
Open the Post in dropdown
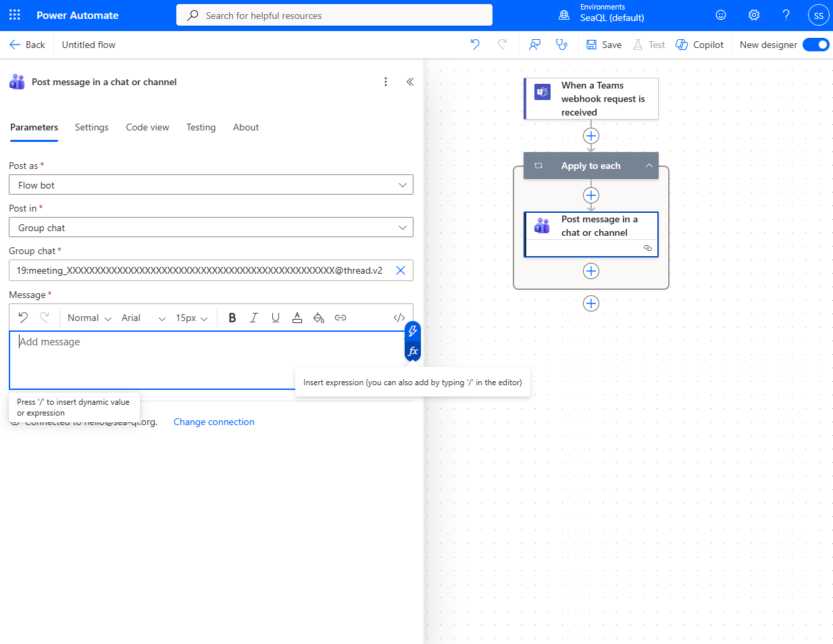pos(211,228)
